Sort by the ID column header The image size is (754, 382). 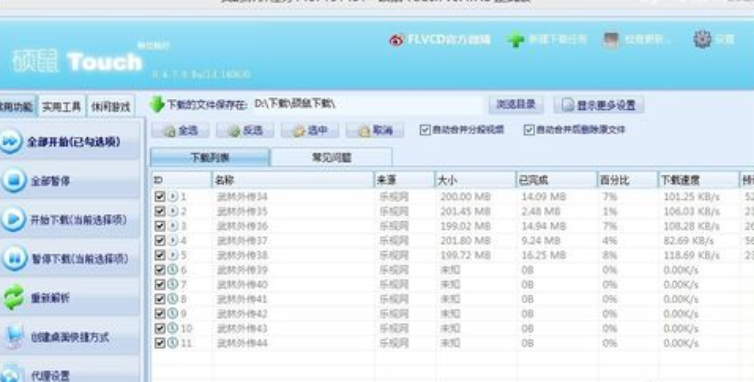[x=181, y=180]
